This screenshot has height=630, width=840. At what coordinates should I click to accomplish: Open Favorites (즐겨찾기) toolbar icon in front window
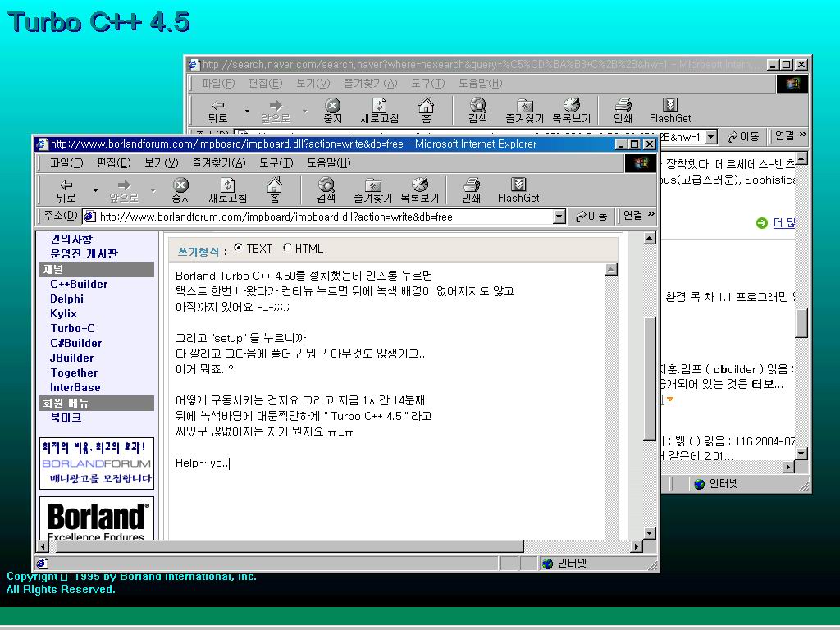coord(372,189)
